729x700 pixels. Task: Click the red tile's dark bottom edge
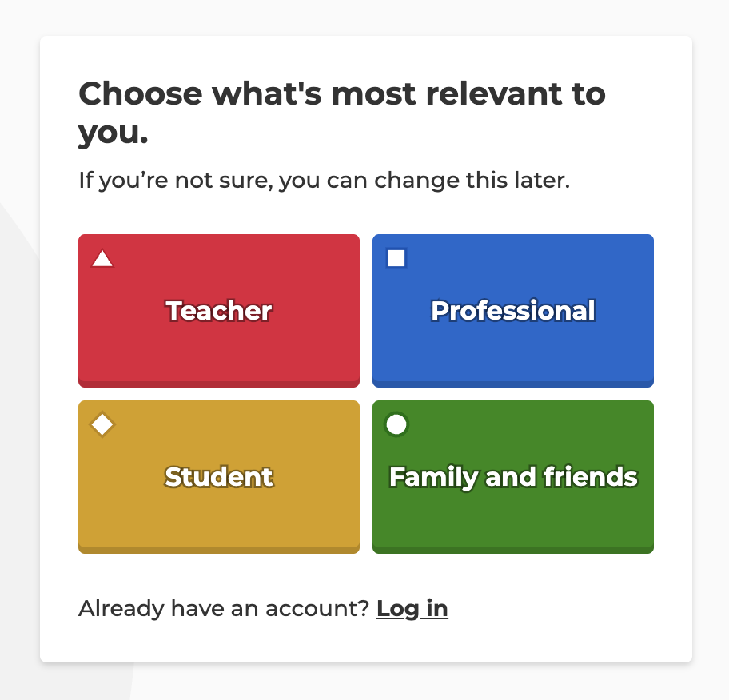pyautogui.click(x=219, y=384)
